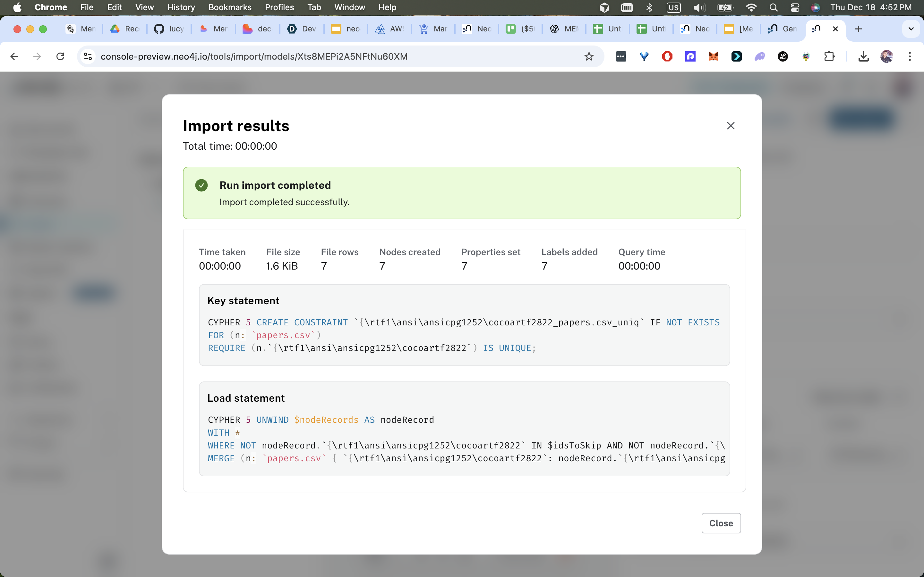The height and width of the screenshot is (577, 924).
Task: Bookmark this page with star icon
Action: [x=589, y=56]
